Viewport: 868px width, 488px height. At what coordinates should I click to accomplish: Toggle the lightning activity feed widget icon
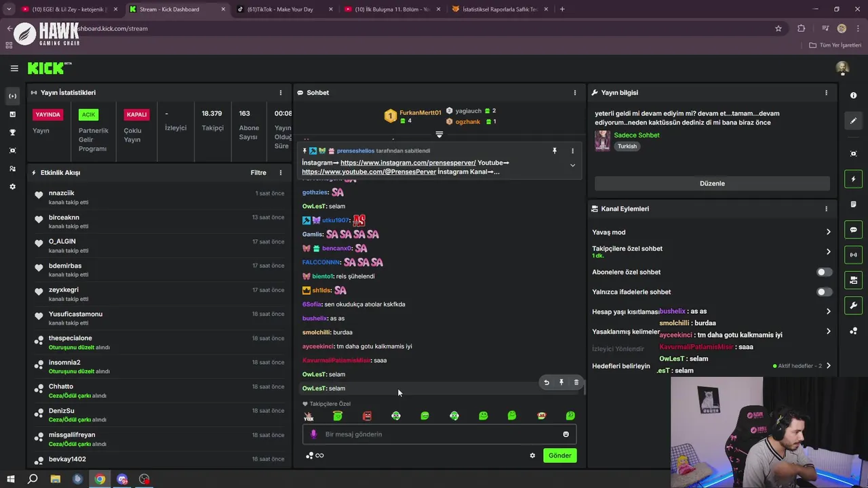[x=853, y=179]
